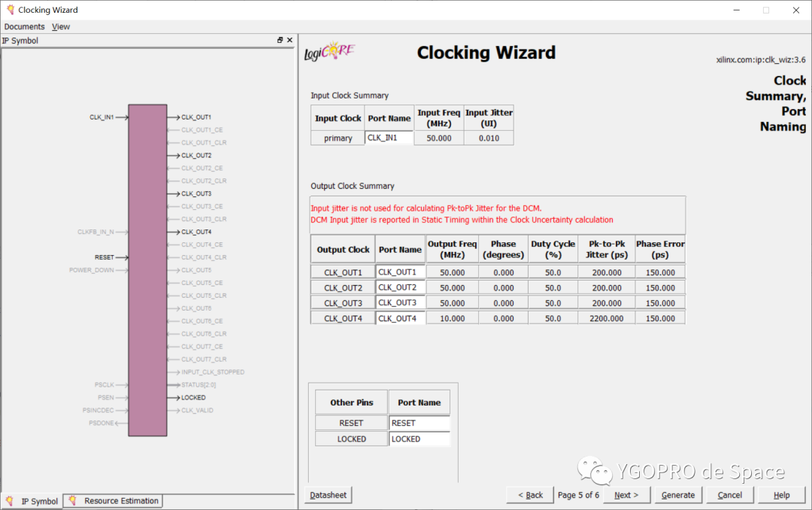Edit the CLK_OUT1 port name field
Viewport: 812px width, 510px height.
pos(400,272)
